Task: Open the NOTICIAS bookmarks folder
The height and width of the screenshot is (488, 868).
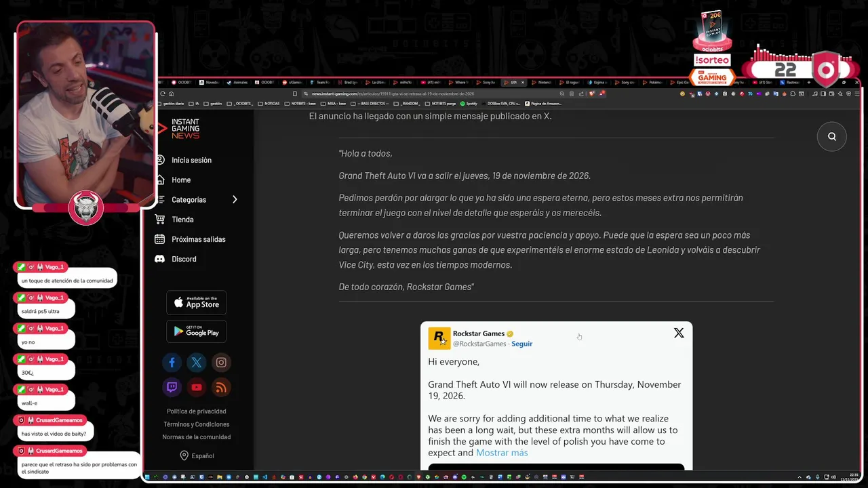Action: click(269, 104)
